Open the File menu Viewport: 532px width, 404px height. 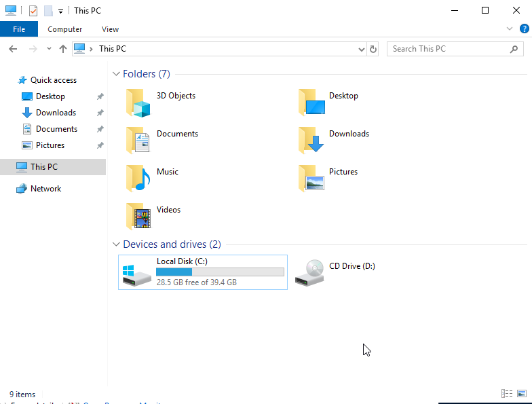click(x=19, y=29)
